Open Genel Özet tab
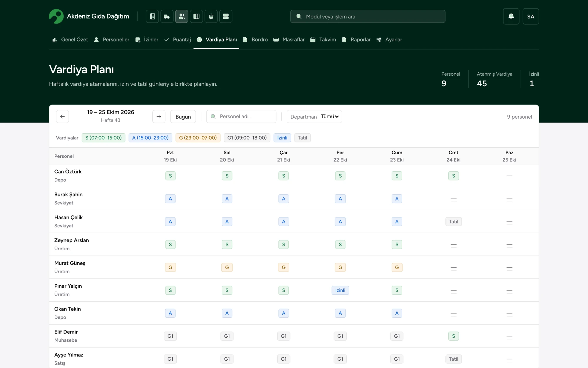The height and width of the screenshot is (368, 588). pyautogui.click(x=70, y=39)
